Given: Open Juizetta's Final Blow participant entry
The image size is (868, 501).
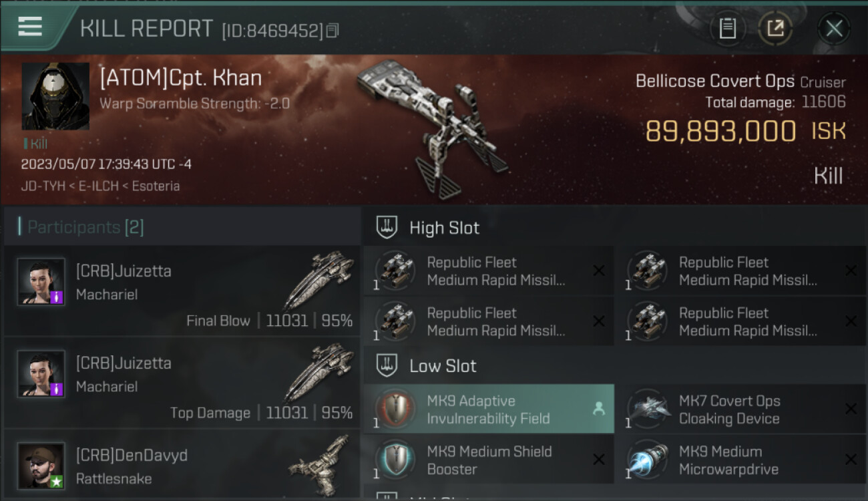Looking at the screenshot, I should [x=182, y=290].
